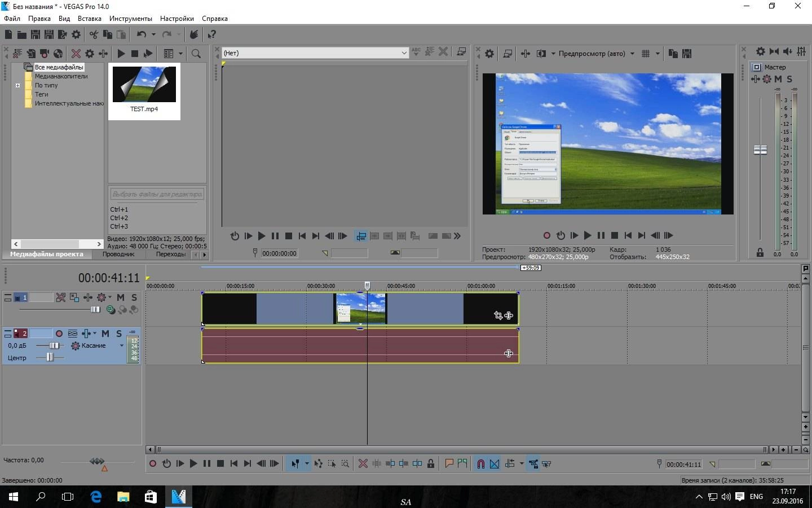Expand the По типу tree node
The height and width of the screenshot is (508, 812).
coord(17,86)
